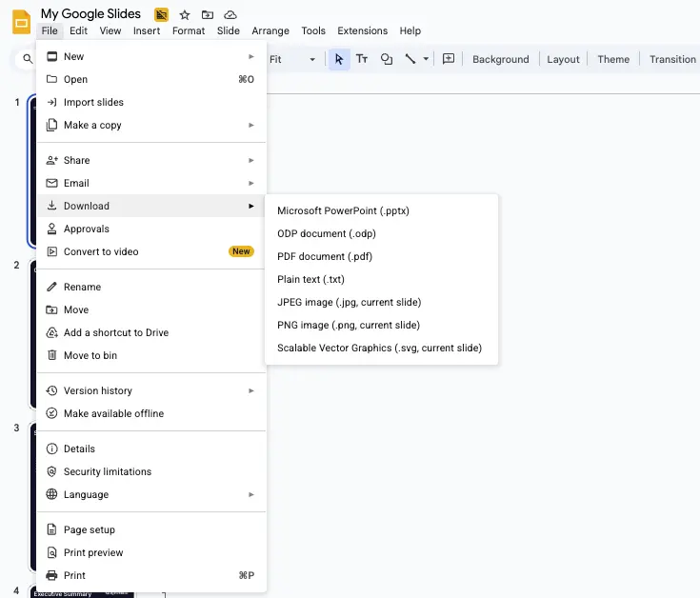Download as ODP document (.odp)
The height and width of the screenshot is (598, 700).
381,234
